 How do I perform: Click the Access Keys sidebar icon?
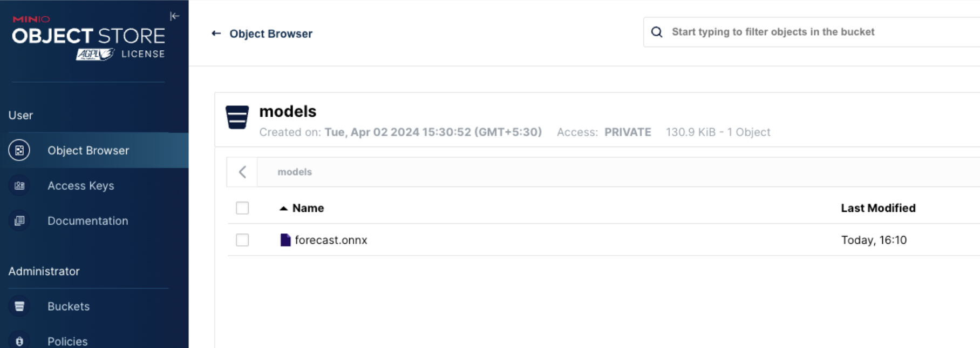(19, 185)
